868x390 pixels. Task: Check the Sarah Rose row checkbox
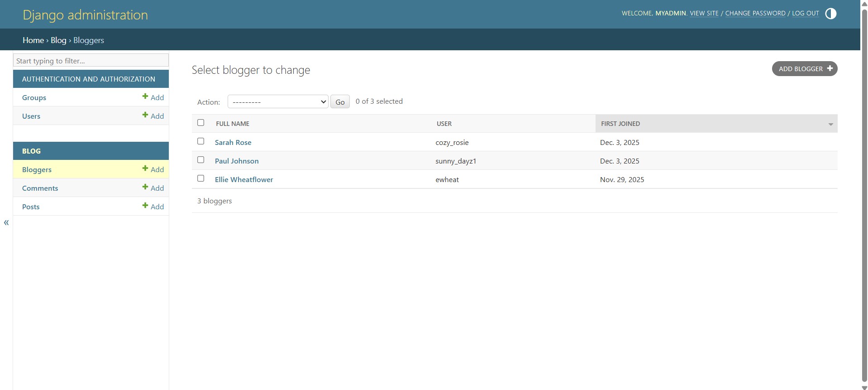tap(201, 141)
